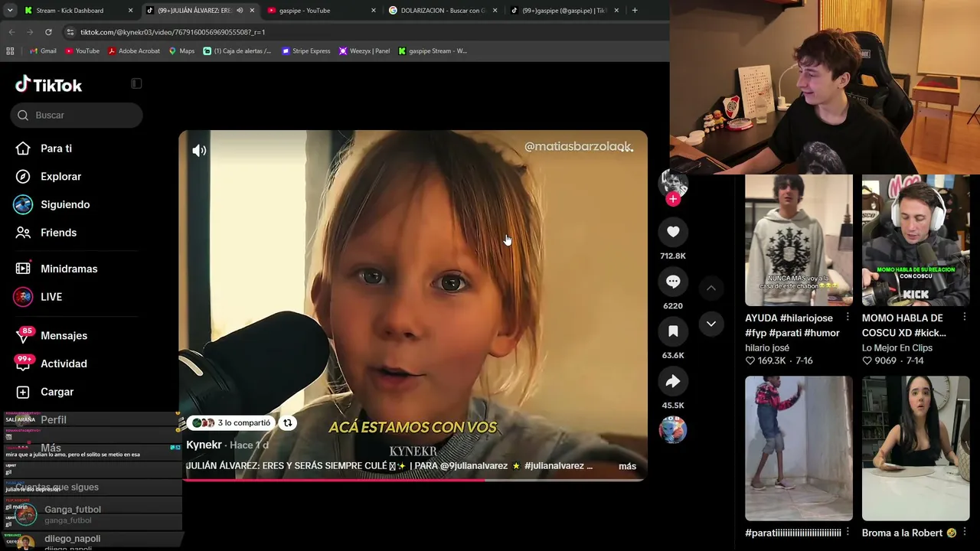Open Actividad notifications
The height and width of the screenshot is (551, 980).
point(64,364)
